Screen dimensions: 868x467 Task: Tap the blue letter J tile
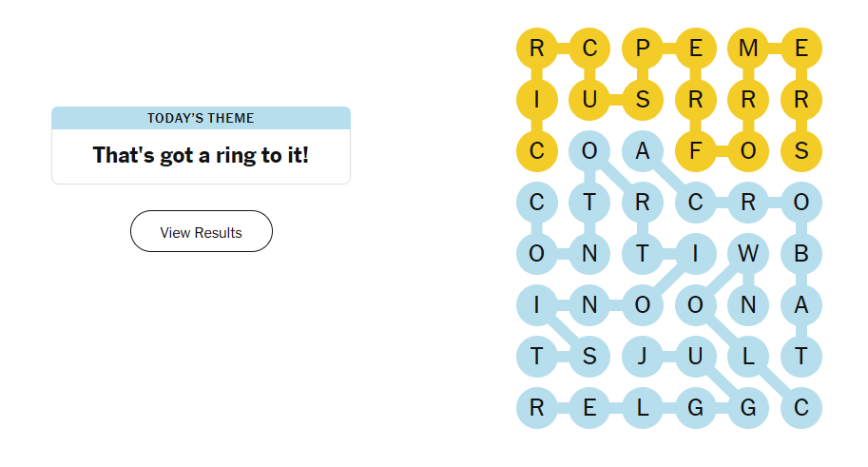(x=643, y=357)
